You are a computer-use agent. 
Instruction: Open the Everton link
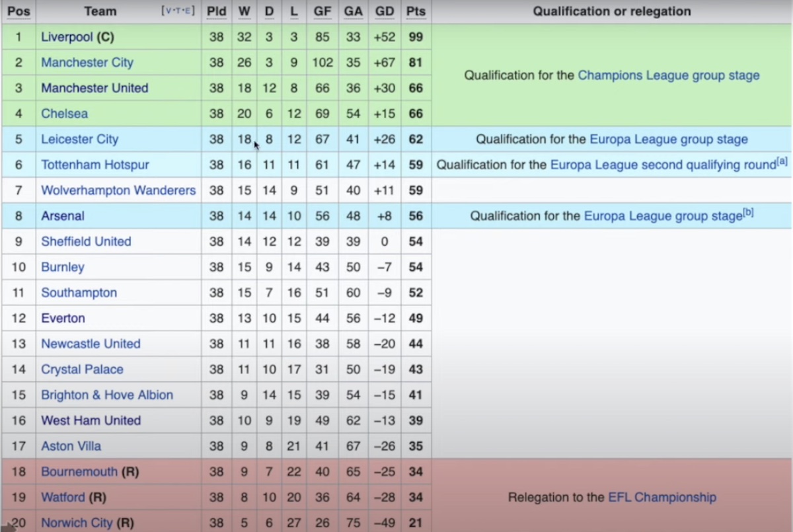63,318
